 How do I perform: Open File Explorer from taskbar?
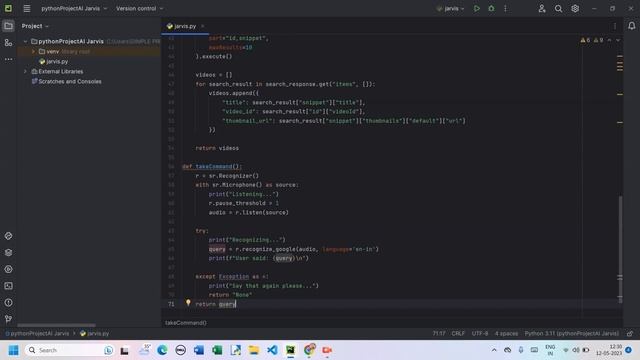[254, 350]
